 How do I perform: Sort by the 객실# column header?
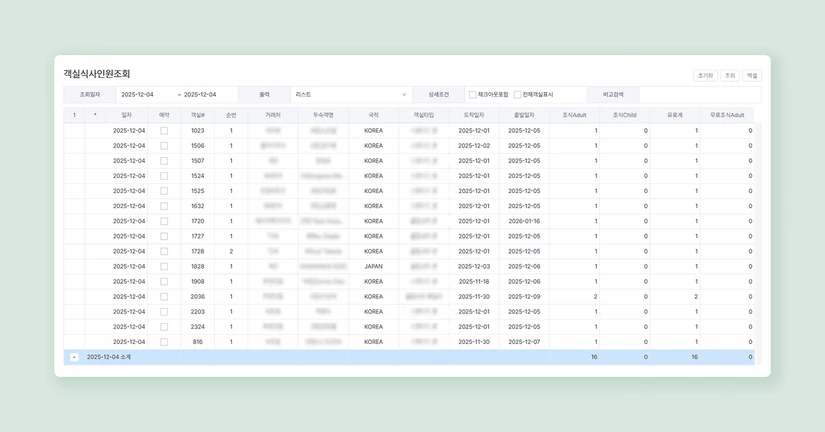(x=197, y=115)
